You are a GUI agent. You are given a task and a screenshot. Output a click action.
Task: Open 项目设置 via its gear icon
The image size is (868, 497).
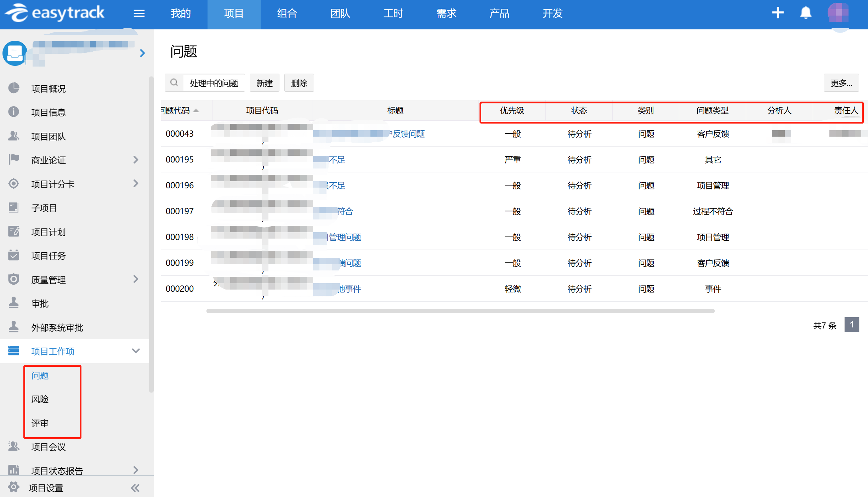[14, 487]
